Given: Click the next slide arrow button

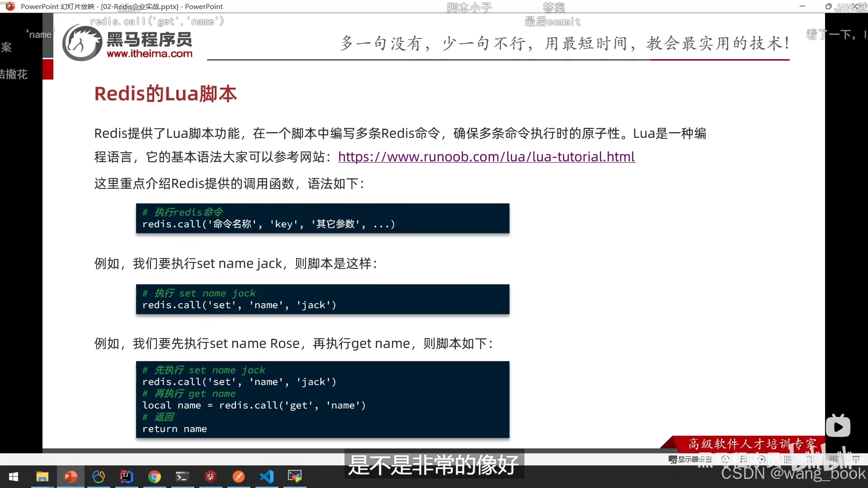Looking at the screenshot, I should [x=762, y=459].
